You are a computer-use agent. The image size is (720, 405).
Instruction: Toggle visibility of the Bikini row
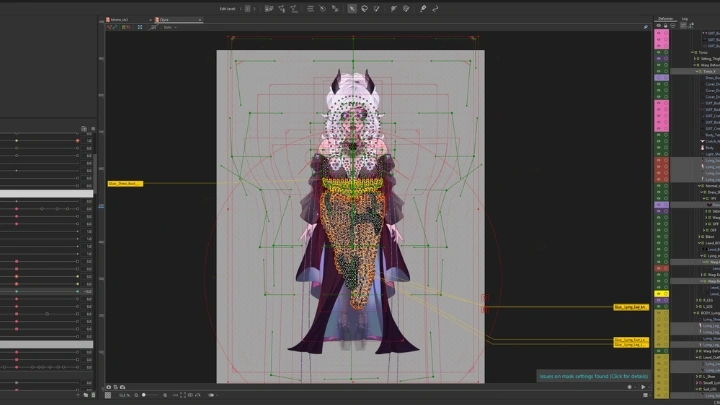click(658, 236)
